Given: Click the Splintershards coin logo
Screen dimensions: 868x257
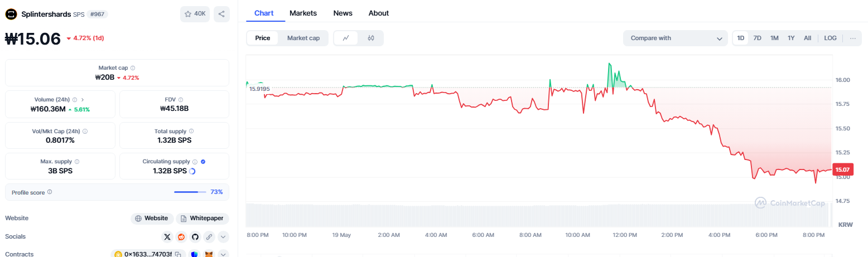Looking at the screenshot, I should [11, 14].
